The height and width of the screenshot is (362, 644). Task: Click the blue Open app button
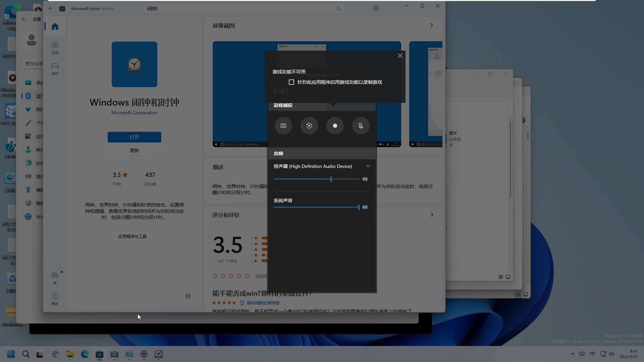(134, 137)
